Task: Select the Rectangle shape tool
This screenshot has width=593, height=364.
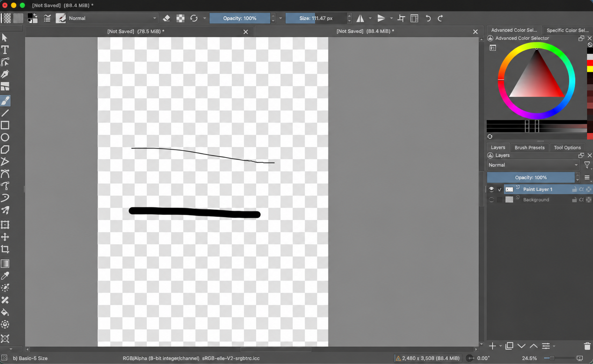Action: (5, 125)
